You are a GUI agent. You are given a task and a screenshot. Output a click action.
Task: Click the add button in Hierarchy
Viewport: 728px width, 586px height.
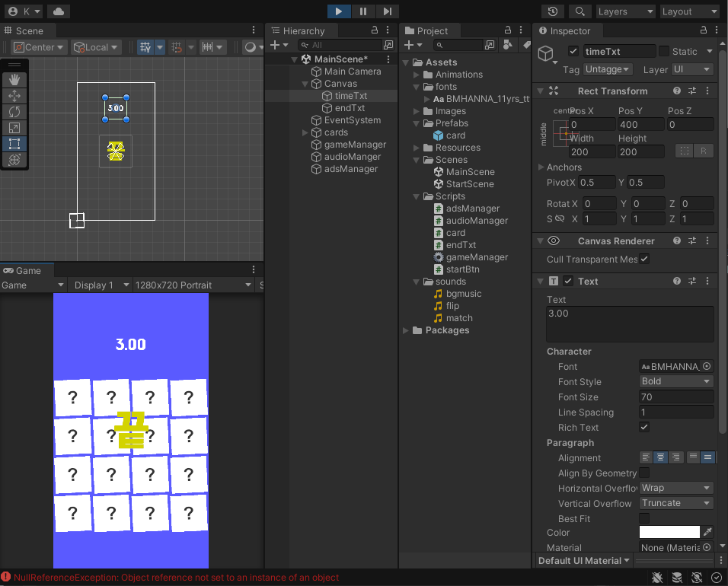click(279, 45)
